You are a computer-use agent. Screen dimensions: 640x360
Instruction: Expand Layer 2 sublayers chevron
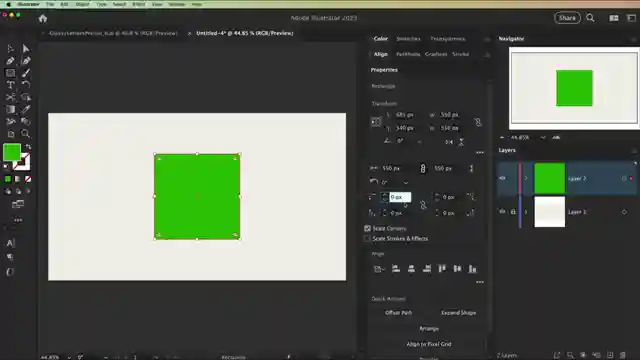coord(526,178)
